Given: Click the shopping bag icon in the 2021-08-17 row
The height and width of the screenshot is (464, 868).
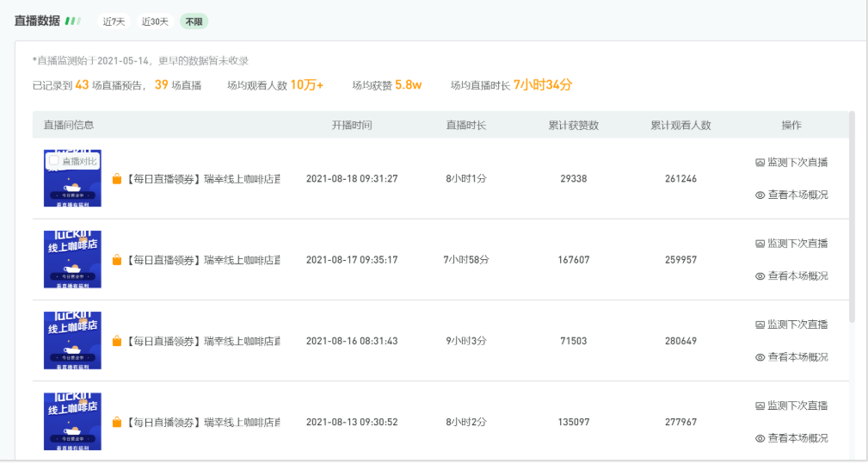Looking at the screenshot, I should 117,260.
